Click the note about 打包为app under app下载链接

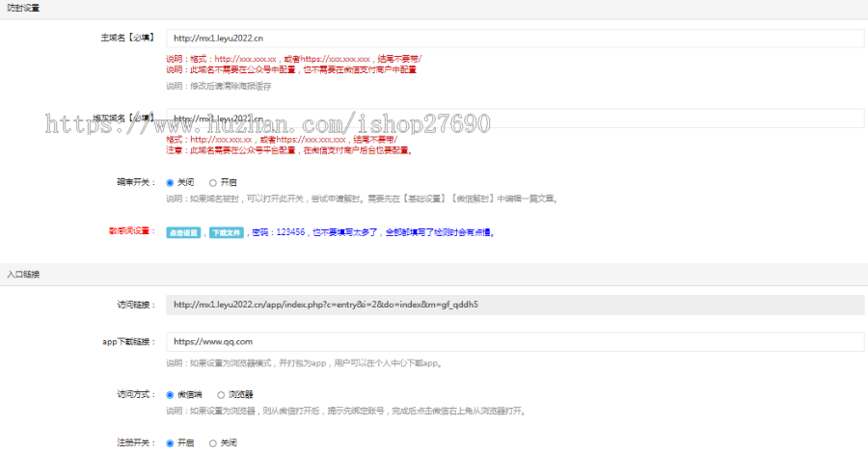click(x=306, y=363)
